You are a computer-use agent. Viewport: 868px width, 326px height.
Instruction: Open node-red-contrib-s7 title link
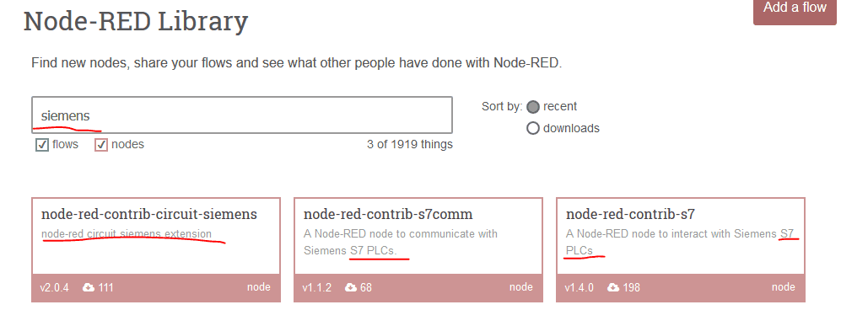[630, 214]
